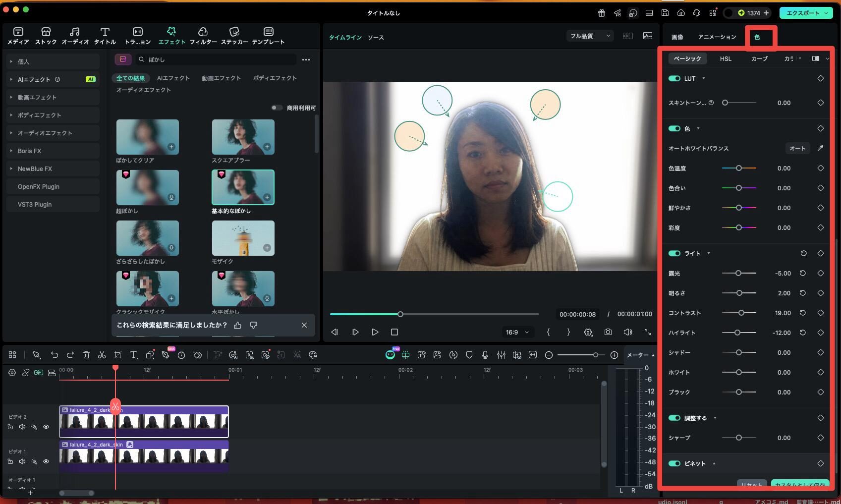
Task: Toggle the ビネット vignette switch
Action: point(674,463)
